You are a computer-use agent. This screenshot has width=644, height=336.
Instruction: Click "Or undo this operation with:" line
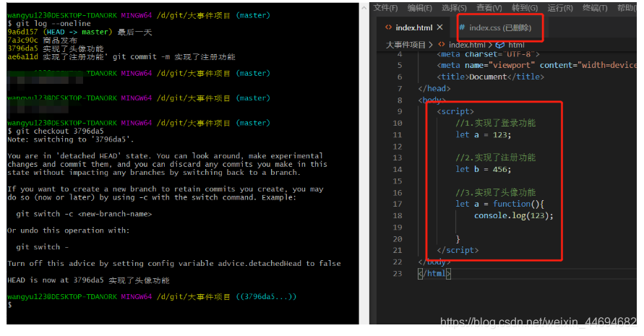pos(68,230)
